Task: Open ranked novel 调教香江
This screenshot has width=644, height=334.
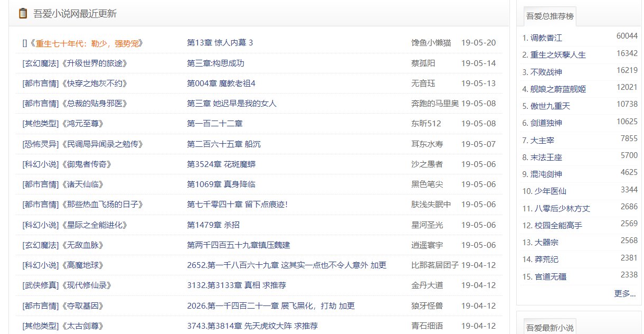Action: (546, 38)
